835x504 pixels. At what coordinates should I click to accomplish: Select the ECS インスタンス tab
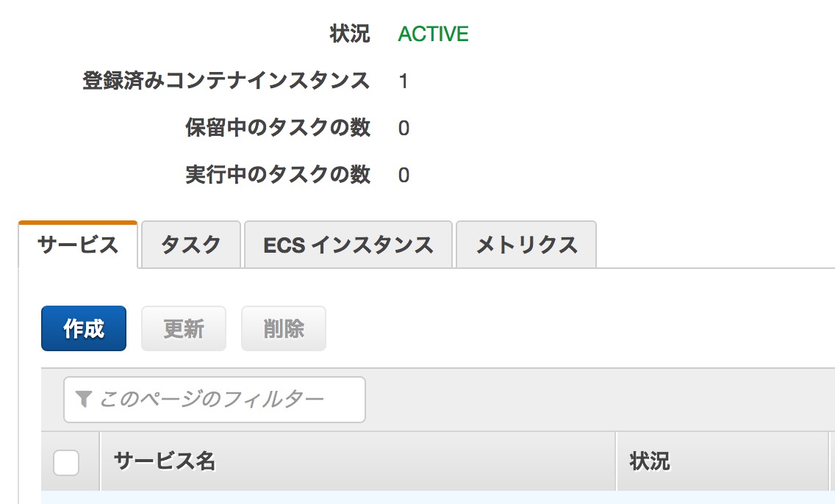point(348,245)
